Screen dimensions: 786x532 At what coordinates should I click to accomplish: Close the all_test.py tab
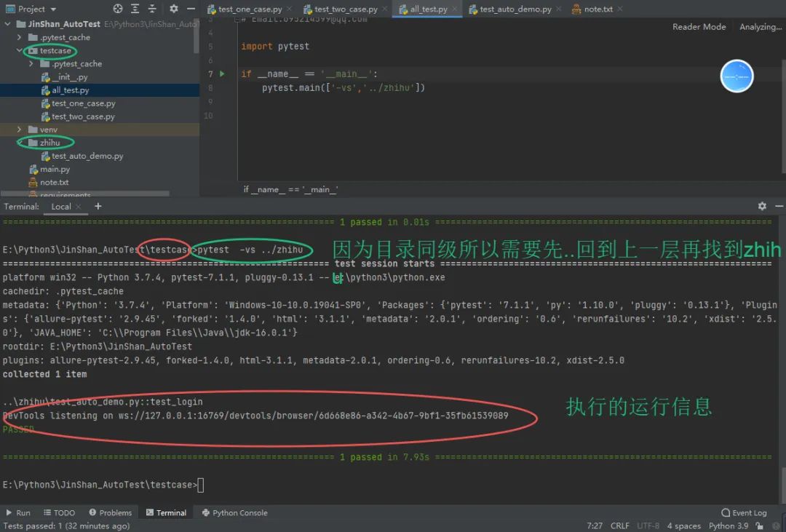tap(455, 9)
